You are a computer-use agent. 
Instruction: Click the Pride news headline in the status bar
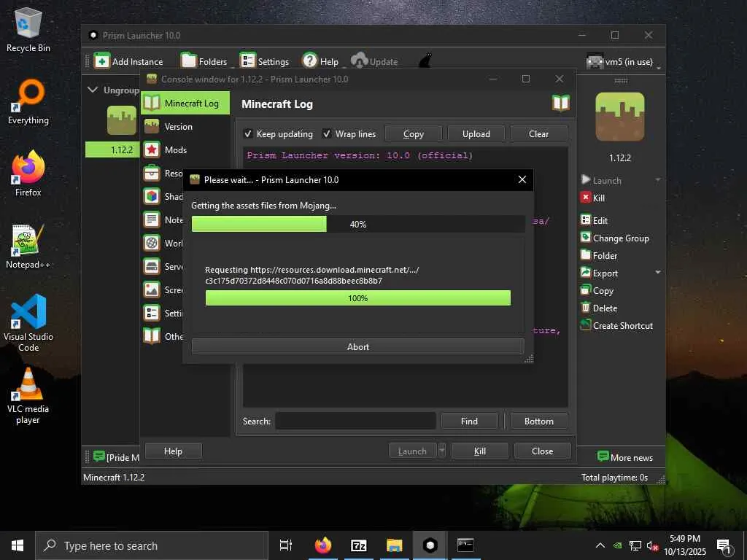[x=116, y=457]
